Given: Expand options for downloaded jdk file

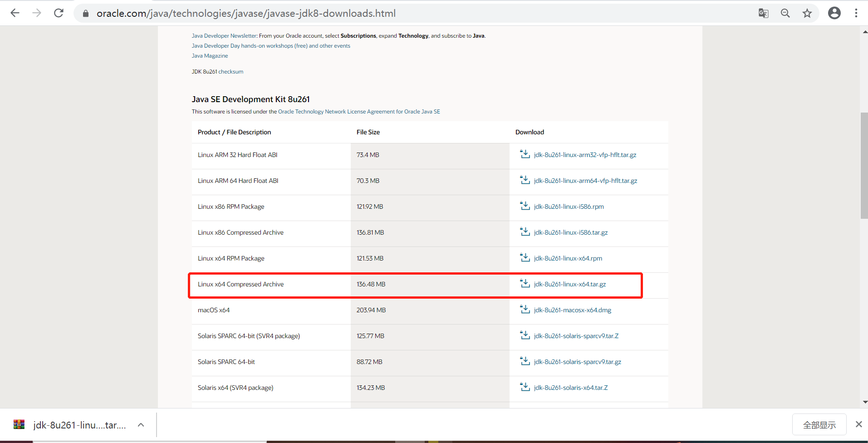Looking at the screenshot, I should 141,425.
